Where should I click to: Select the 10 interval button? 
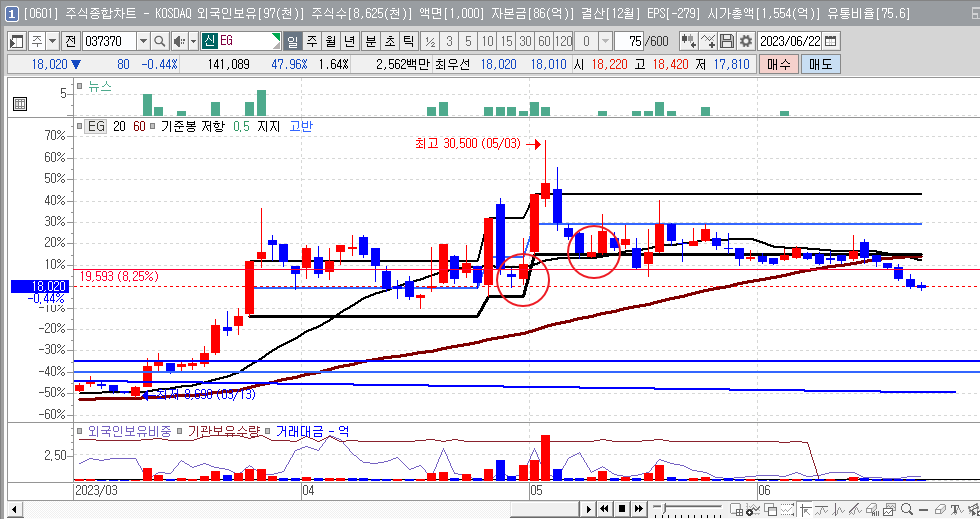tap(487, 41)
